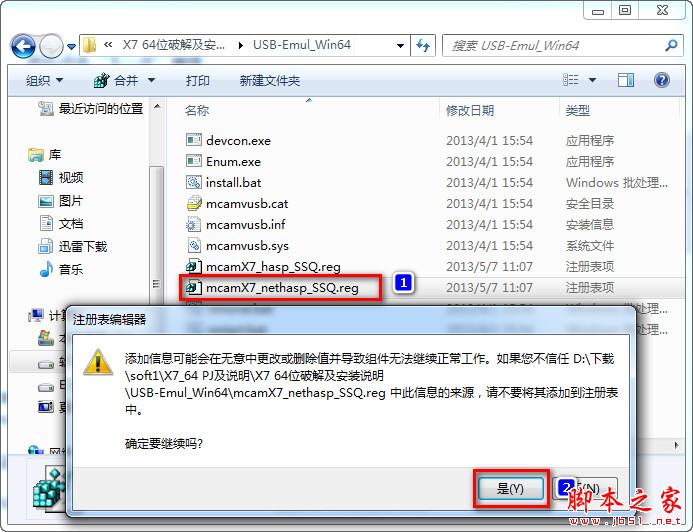Click the 2013/5/7 11:07 date of mcamX7_nethasp_SSQ.reg
The width and height of the screenshot is (693, 532).
pyautogui.click(x=489, y=288)
